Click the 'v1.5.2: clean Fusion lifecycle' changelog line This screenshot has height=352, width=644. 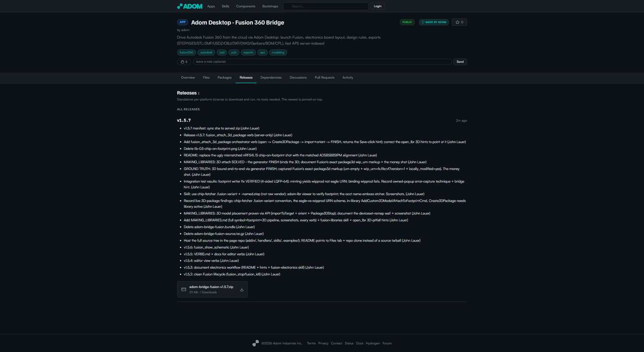pos(232,274)
